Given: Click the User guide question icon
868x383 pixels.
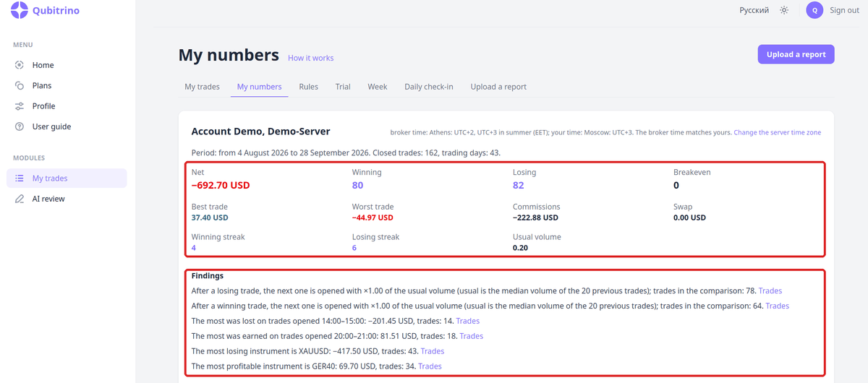Looking at the screenshot, I should pyautogui.click(x=20, y=126).
